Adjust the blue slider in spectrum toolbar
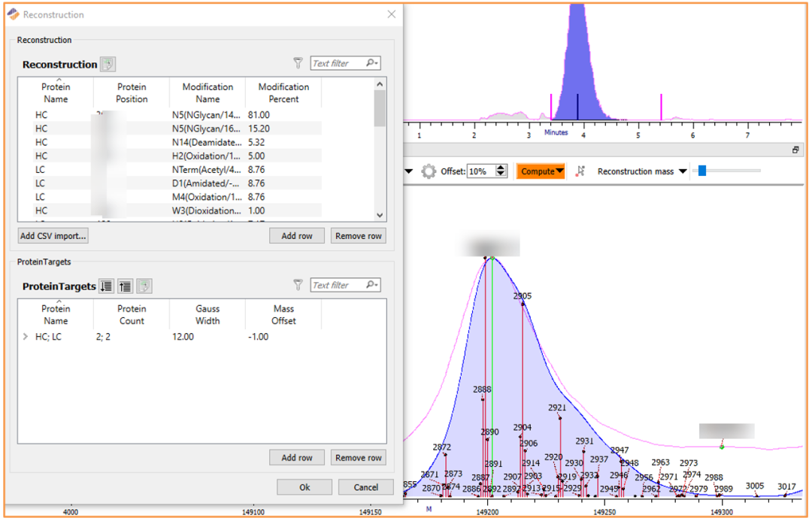The width and height of the screenshot is (812, 521). click(x=702, y=171)
